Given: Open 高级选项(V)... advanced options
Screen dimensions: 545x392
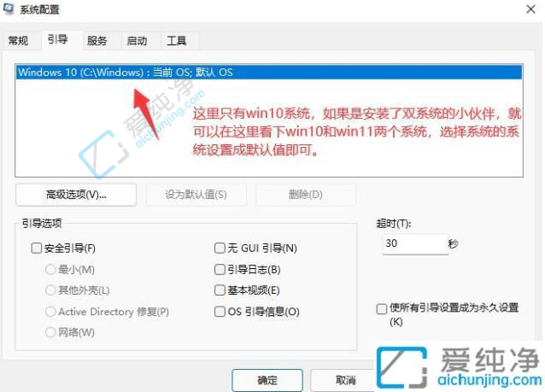Looking at the screenshot, I should click(76, 195).
